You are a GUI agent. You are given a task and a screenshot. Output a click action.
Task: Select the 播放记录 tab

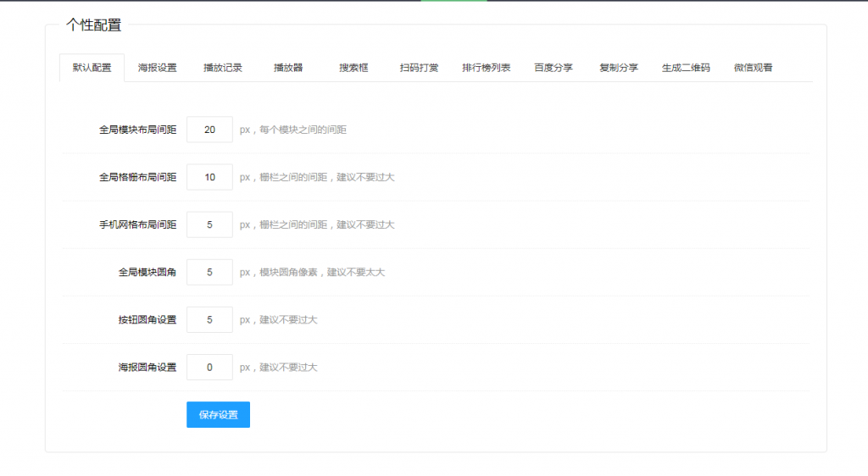click(x=223, y=68)
